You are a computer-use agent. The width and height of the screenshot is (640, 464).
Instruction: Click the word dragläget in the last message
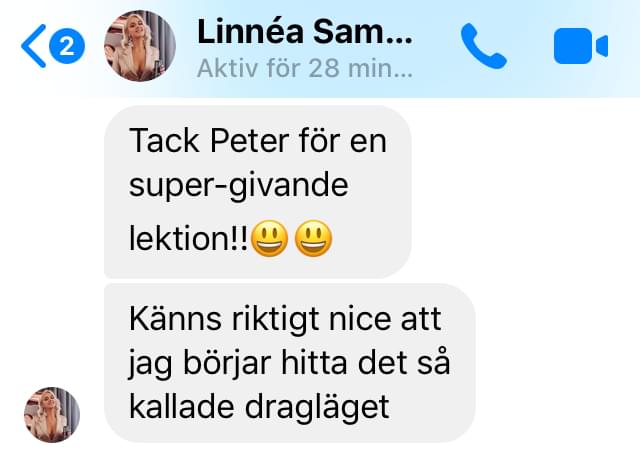(x=317, y=407)
